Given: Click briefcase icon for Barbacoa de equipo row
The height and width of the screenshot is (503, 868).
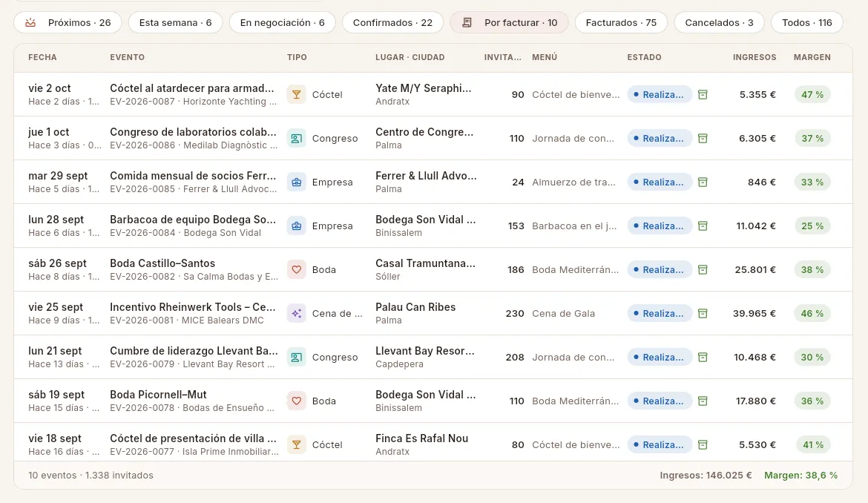Looking at the screenshot, I should (x=297, y=226).
